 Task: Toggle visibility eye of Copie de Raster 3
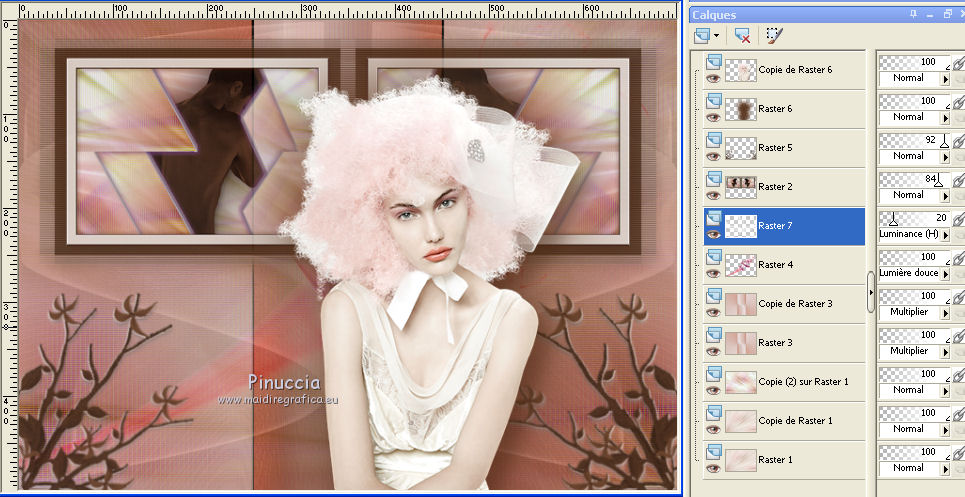point(713,312)
